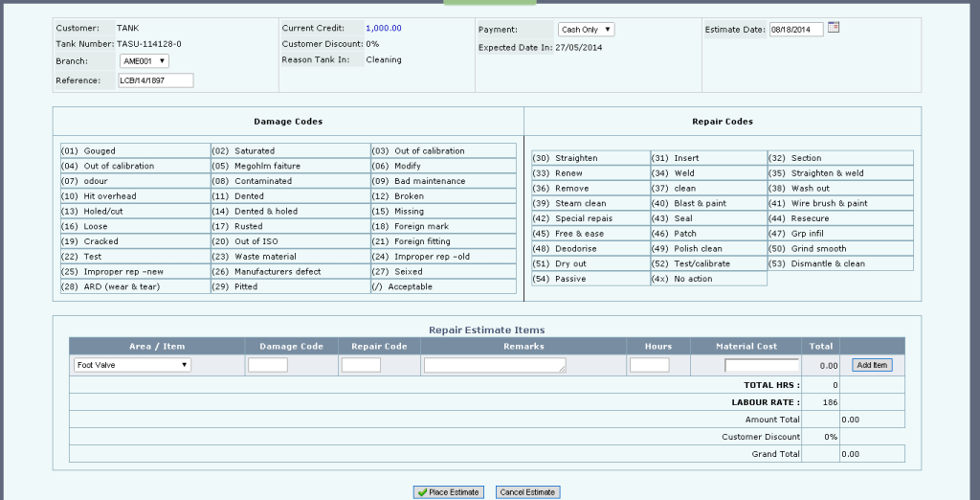Select damage code (16) Loose
Screen dimensions: 980x500
(x=136, y=226)
